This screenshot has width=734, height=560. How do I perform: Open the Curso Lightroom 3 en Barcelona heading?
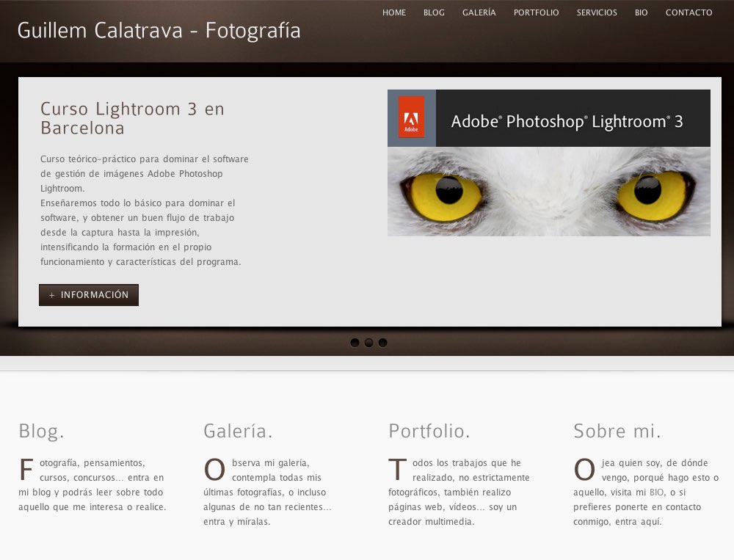pos(132,118)
